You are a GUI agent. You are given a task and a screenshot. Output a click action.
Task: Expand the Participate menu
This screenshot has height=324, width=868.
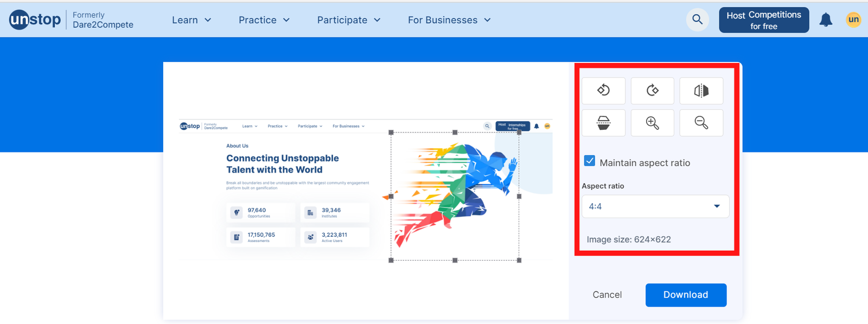(349, 20)
